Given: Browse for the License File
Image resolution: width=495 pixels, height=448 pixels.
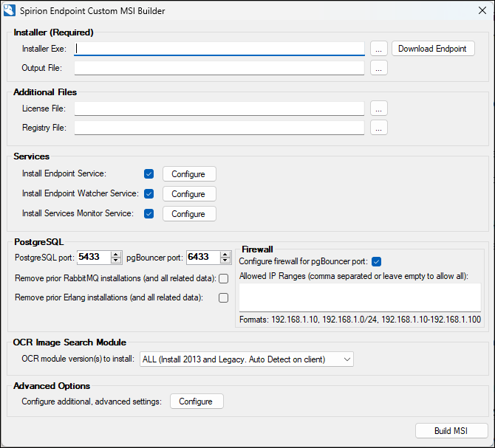Looking at the screenshot, I should click(378, 108).
